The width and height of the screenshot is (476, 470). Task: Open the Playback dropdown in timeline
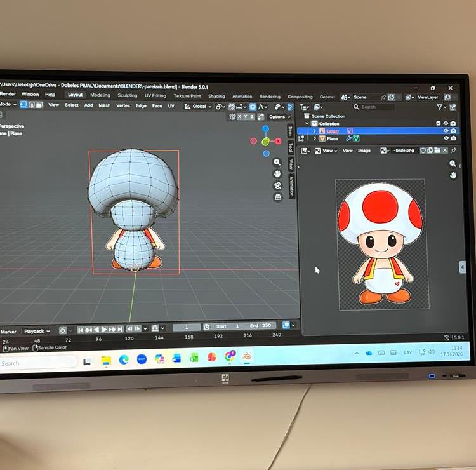(x=37, y=331)
